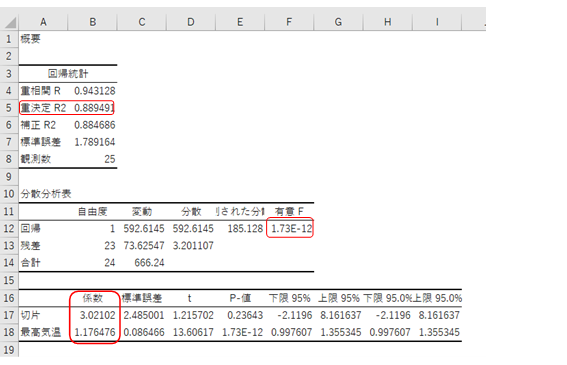Click the 残差 variation value 73.62547
The image size is (567, 365).
(x=144, y=246)
